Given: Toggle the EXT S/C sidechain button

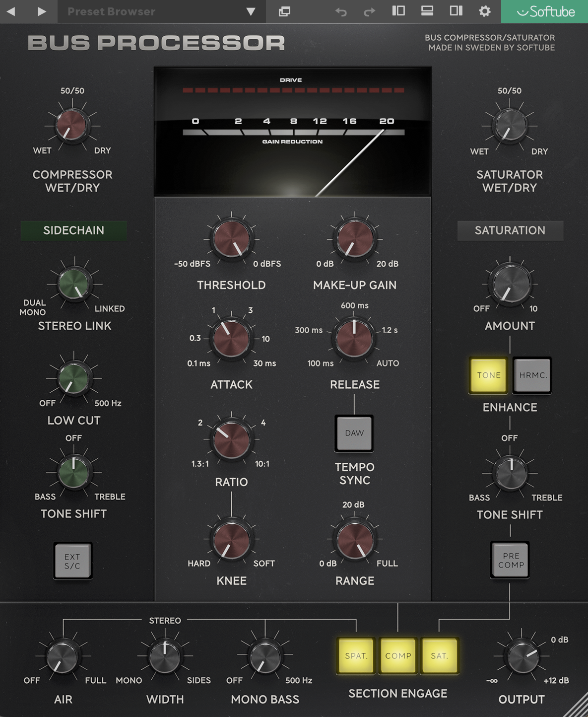Looking at the screenshot, I should click(72, 561).
